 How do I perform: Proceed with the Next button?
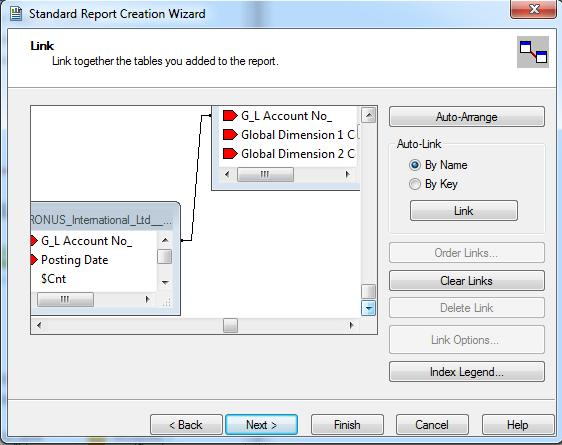tap(261, 425)
